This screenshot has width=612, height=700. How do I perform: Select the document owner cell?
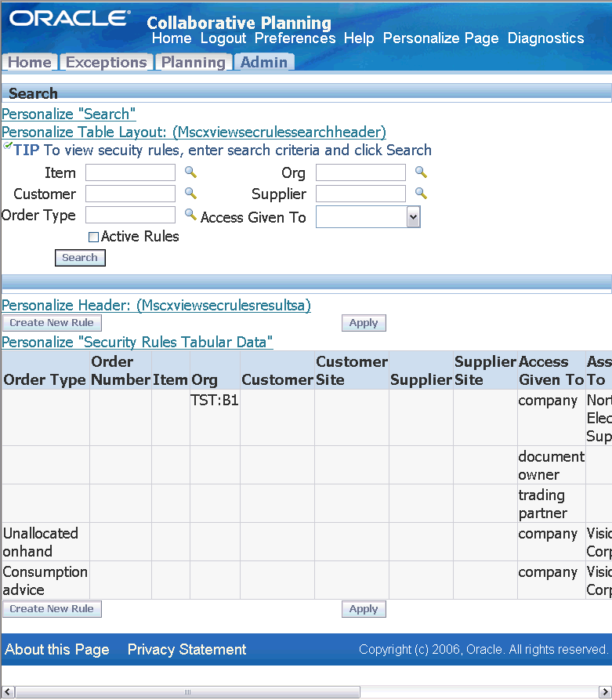click(552, 465)
